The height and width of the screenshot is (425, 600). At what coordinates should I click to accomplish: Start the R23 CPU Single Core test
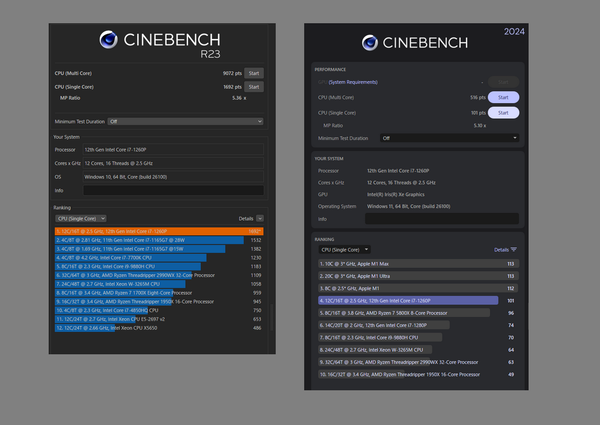click(x=254, y=87)
